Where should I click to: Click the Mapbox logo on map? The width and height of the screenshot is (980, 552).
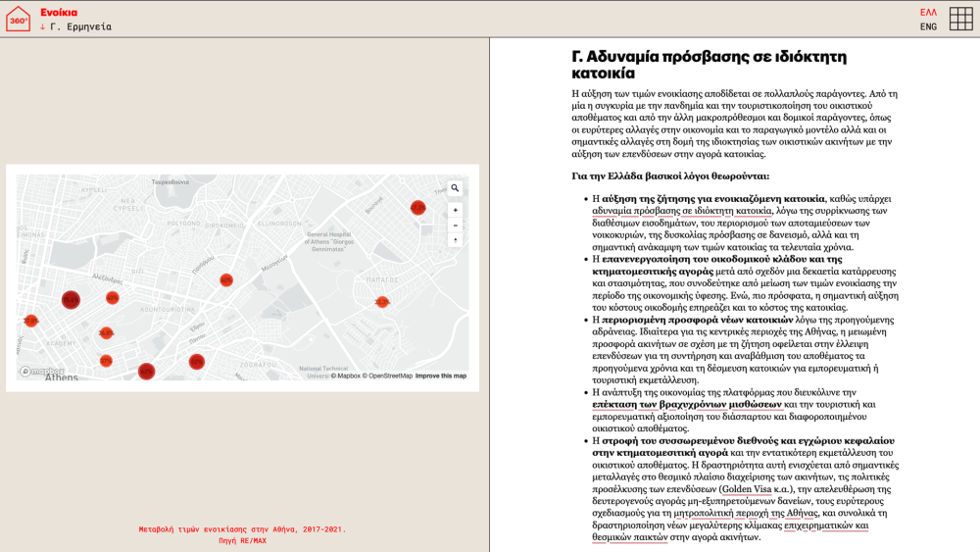point(42,372)
